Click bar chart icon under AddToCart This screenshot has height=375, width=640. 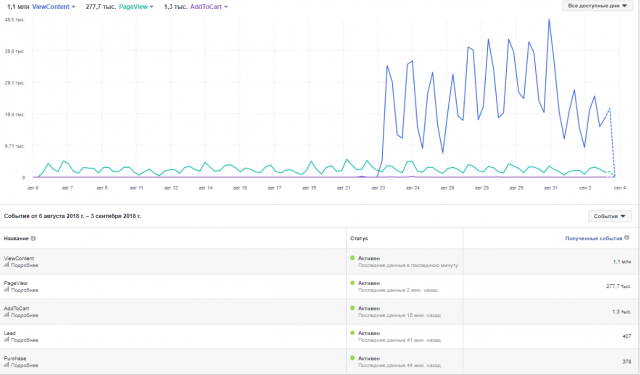pos(6,315)
